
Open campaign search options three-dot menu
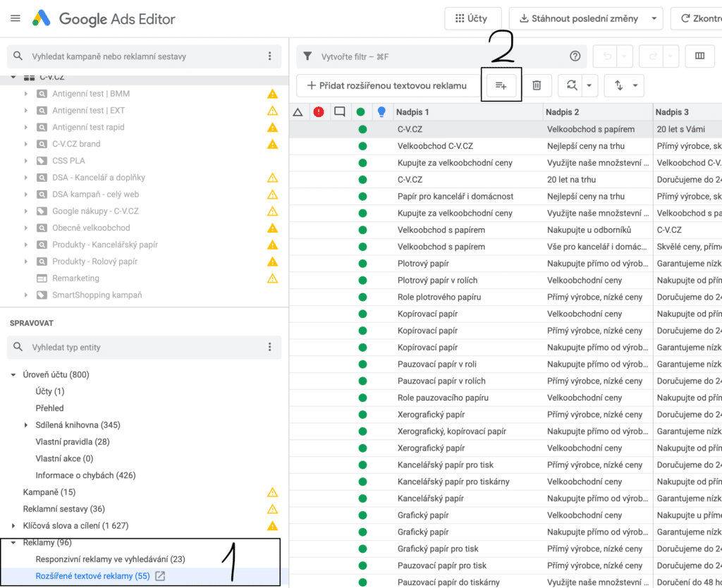point(270,56)
